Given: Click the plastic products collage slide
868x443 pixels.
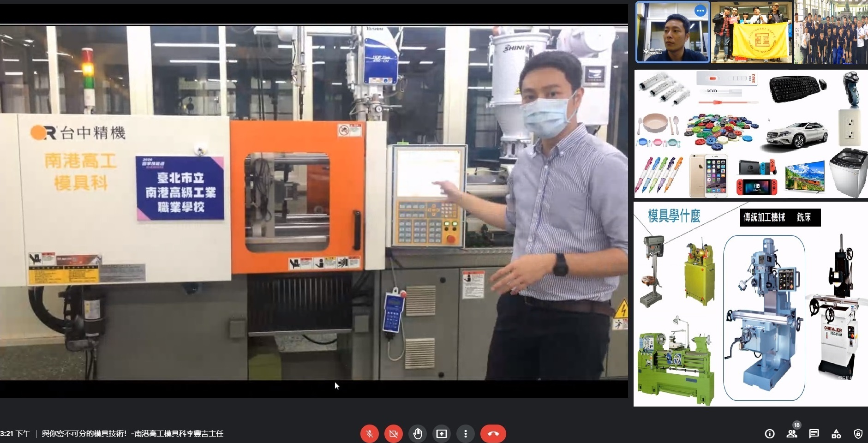Looking at the screenshot, I should pyautogui.click(x=751, y=134).
